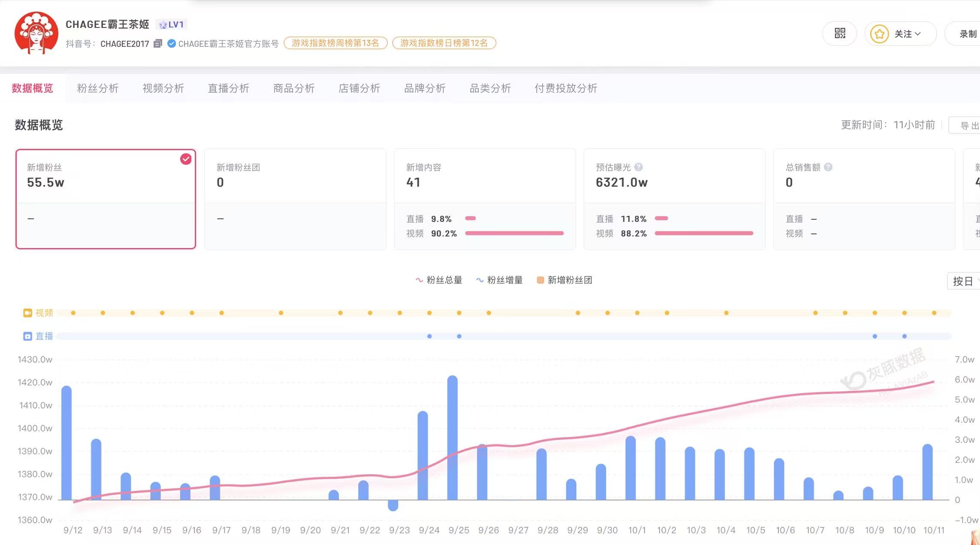
Task: Click the blue verified badge icon
Action: click(x=171, y=43)
